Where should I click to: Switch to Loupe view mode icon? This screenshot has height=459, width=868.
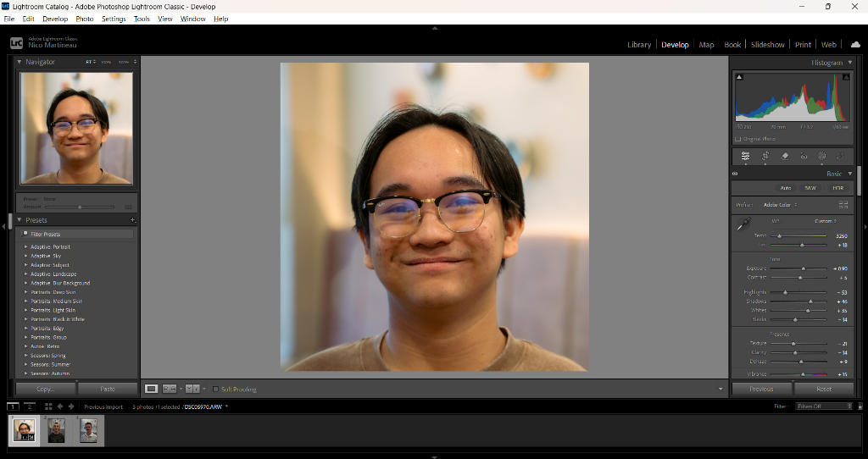pyautogui.click(x=151, y=389)
